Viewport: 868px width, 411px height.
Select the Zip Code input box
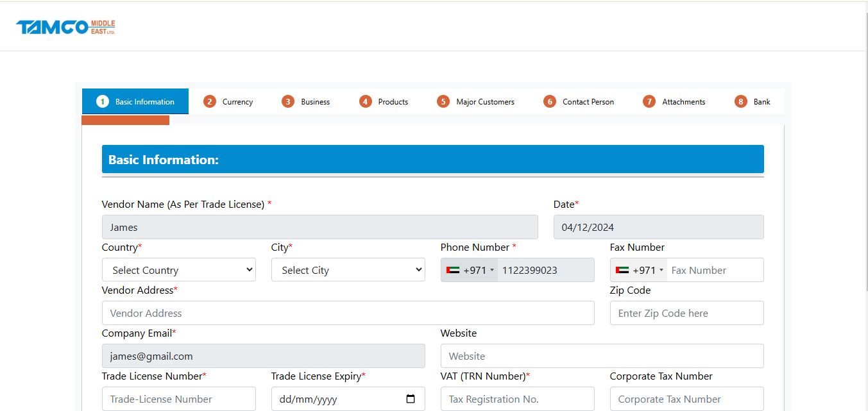point(686,313)
